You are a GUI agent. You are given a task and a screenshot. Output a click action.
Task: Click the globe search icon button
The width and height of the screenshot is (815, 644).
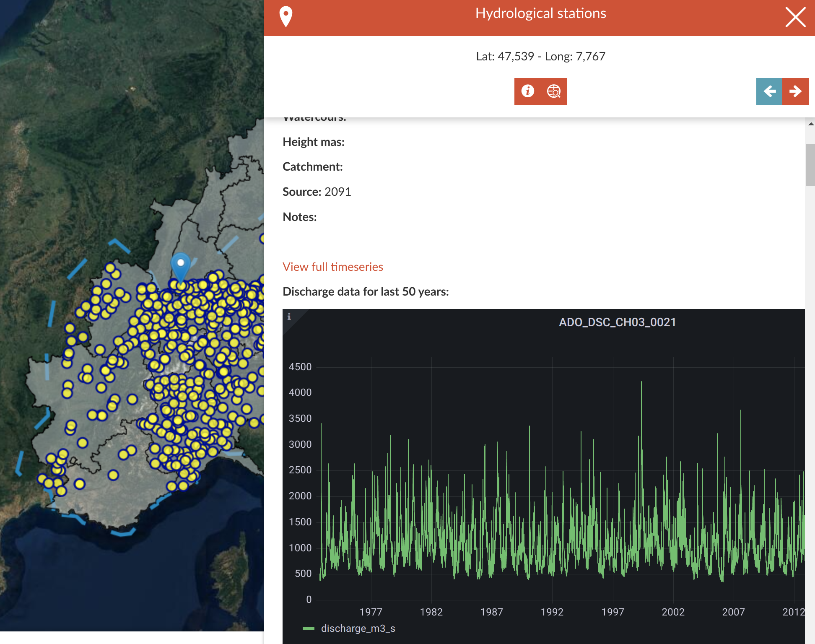point(554,91)
